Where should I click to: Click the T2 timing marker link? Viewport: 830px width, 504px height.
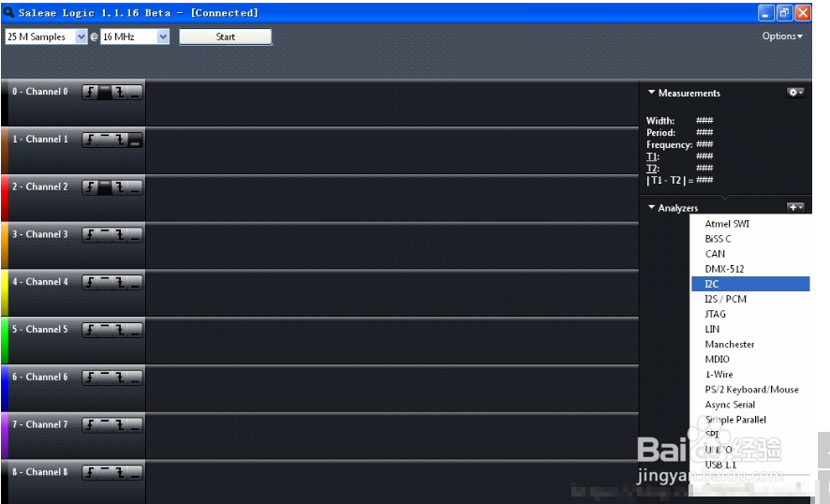click(x=652, y=169)
